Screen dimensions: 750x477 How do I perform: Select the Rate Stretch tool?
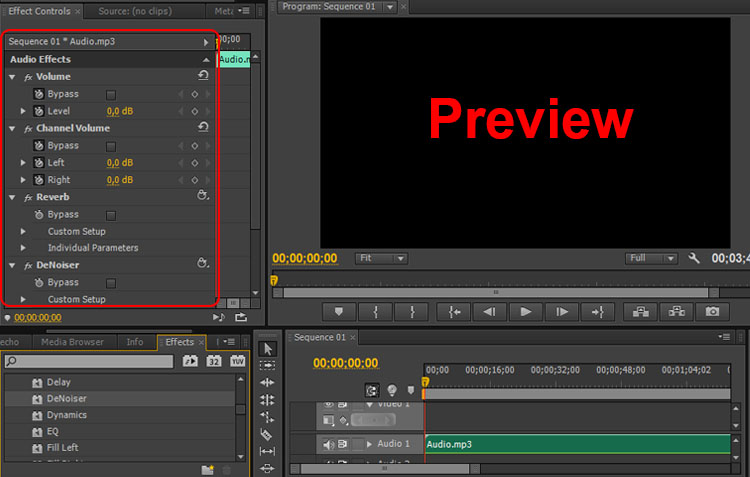[x=267, y=417]
